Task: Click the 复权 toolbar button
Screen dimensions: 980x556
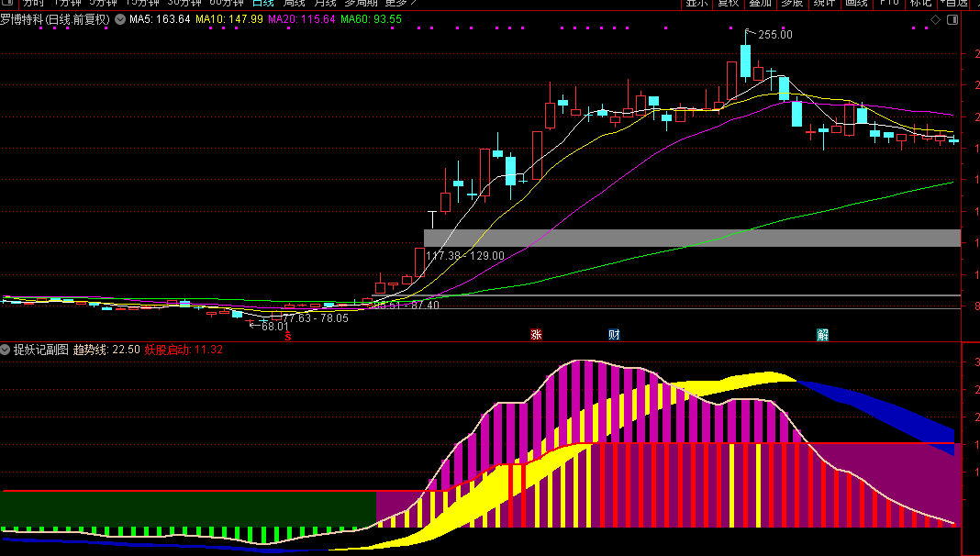Action: 729,3
